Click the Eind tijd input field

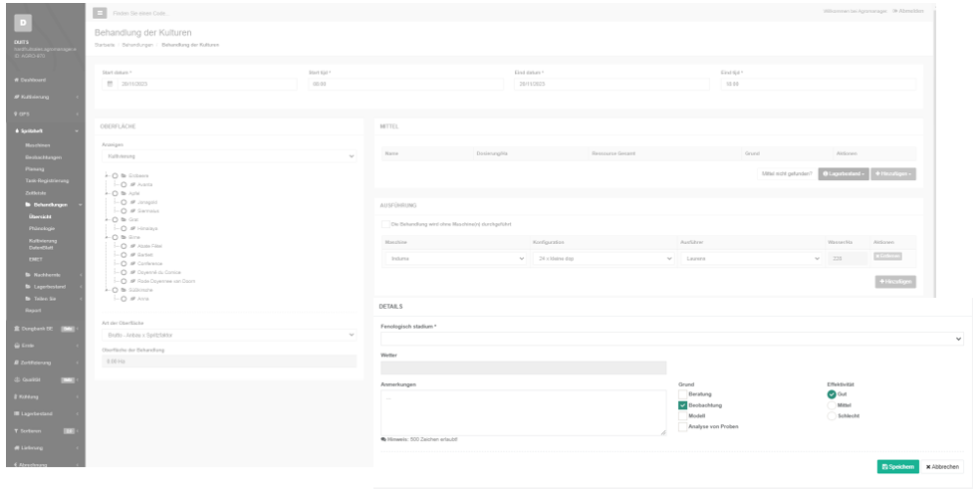819,84
